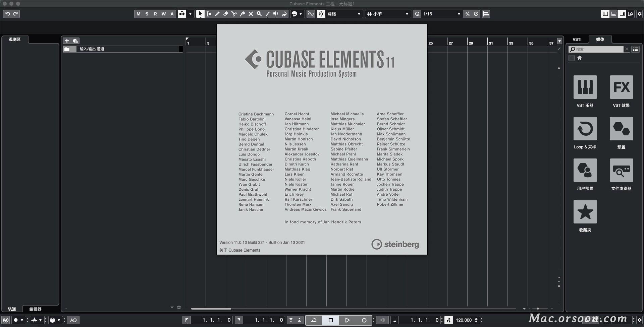This screenshot has width=644, height=327.
Task: Click the add track plus button
Action: pyautogui.click(x=67, y=41)
